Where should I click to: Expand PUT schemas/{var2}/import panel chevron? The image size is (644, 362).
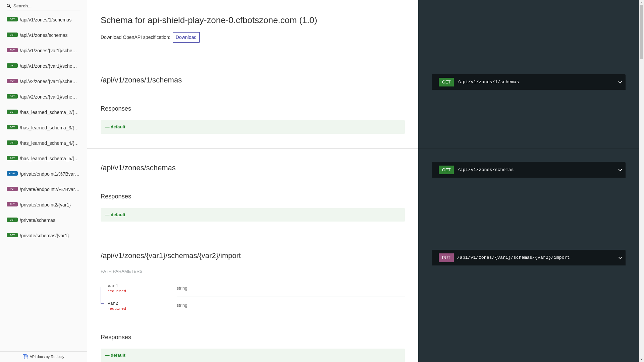pos(620,258)
